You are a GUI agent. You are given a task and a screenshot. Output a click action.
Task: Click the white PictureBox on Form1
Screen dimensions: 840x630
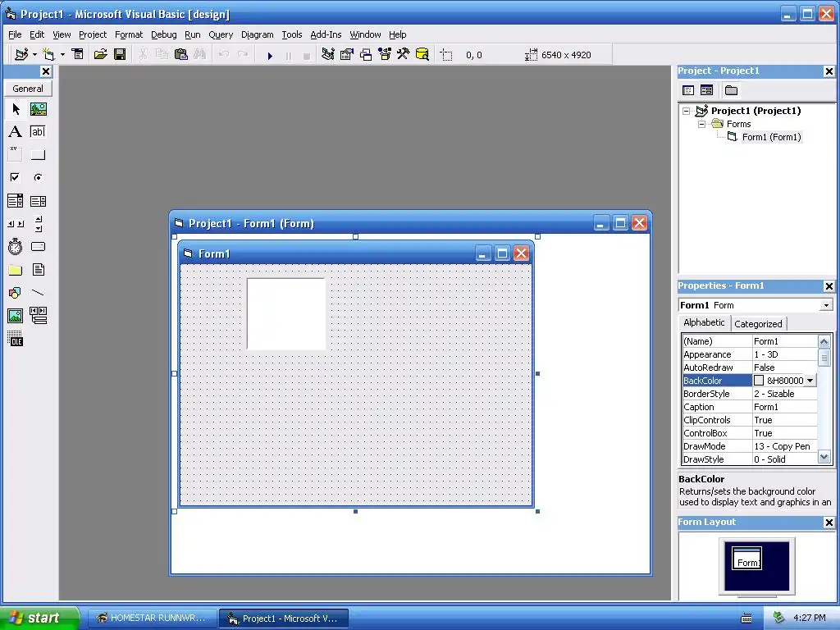click(286, 314)
